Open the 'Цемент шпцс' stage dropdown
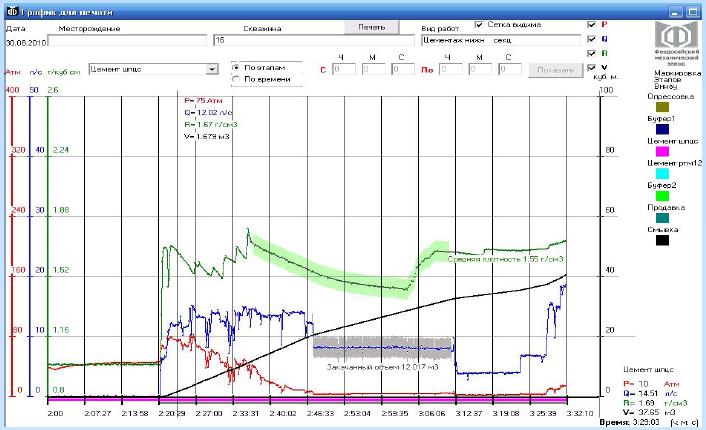 (212, 69)
